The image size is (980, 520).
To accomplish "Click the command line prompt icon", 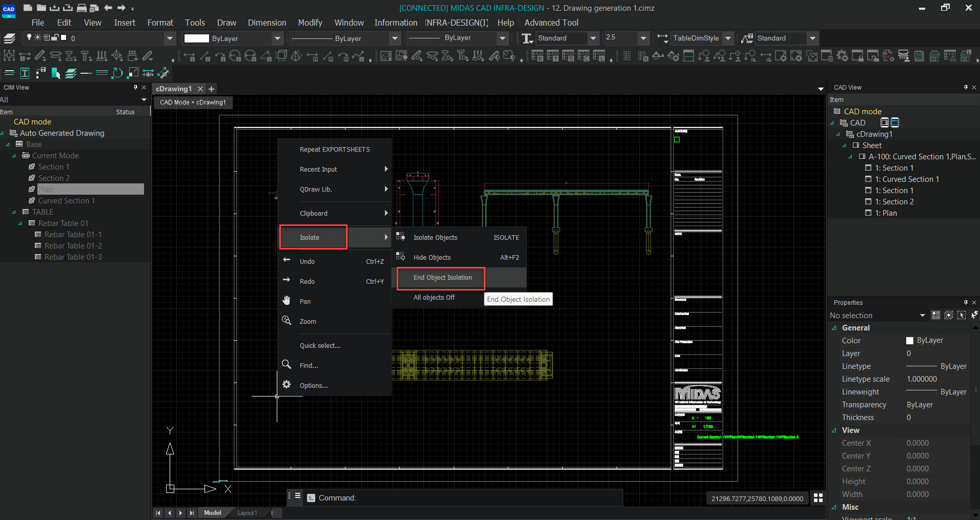I will coord(311,498).
